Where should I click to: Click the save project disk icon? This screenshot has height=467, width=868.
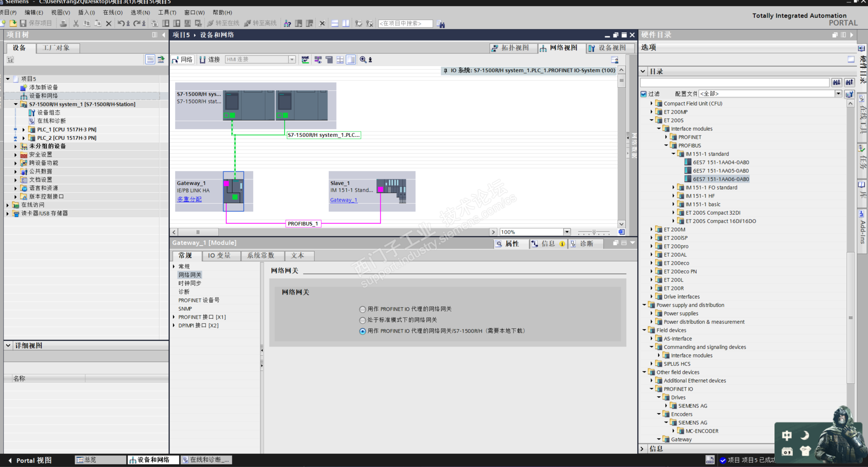click(23, 23)
